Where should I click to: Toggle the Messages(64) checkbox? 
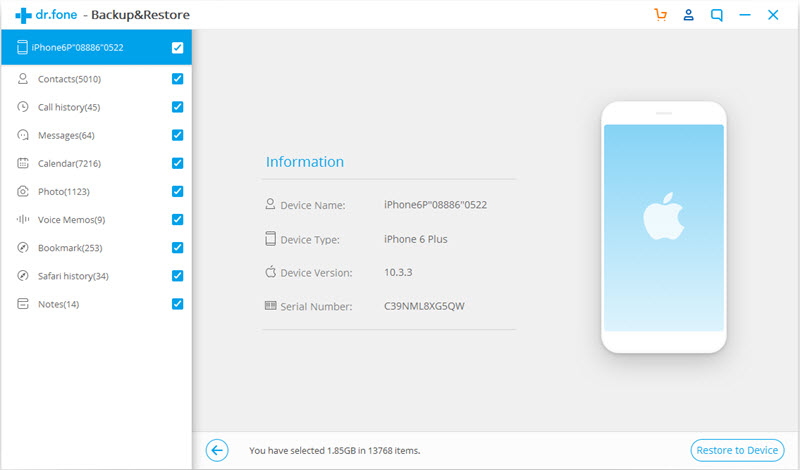pos(177,135)
